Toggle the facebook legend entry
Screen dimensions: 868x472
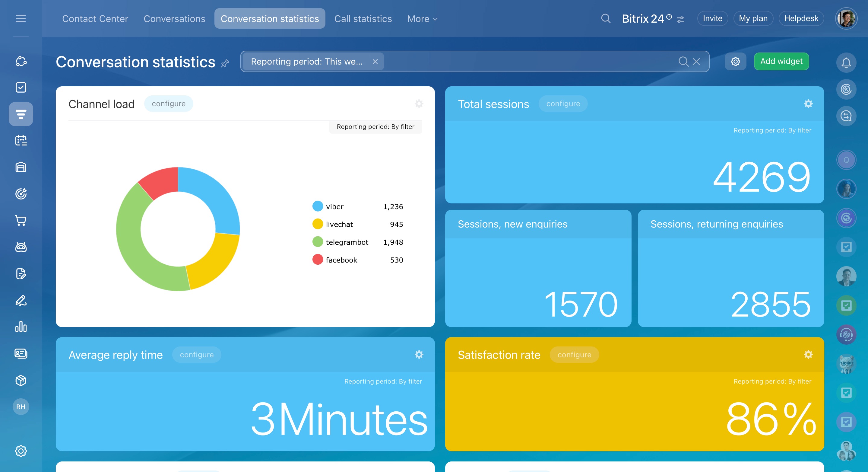(341, 260)
